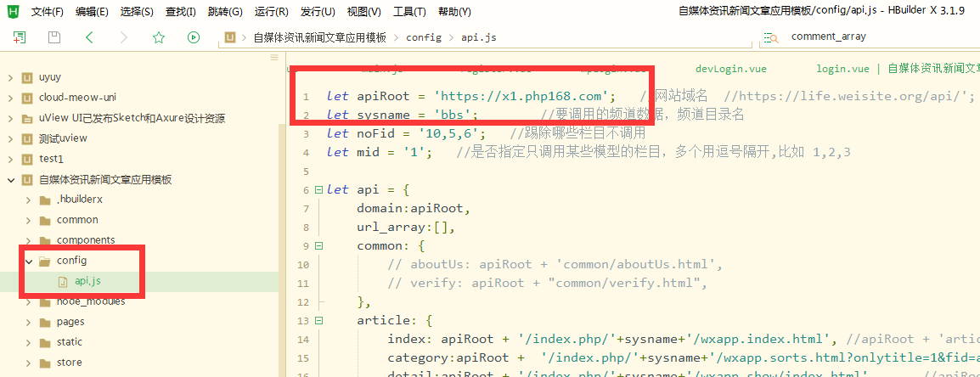Collapse the config folder chevron

point(29,261)
